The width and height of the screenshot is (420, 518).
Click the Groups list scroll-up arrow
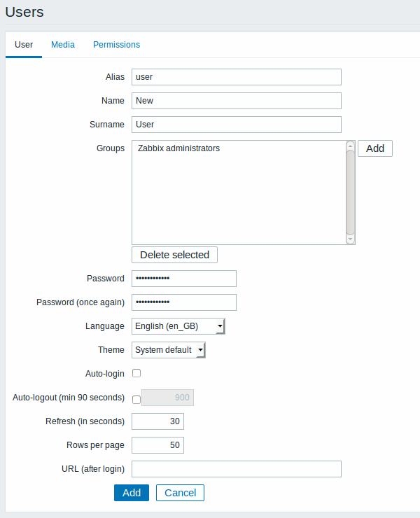point(350,146)
